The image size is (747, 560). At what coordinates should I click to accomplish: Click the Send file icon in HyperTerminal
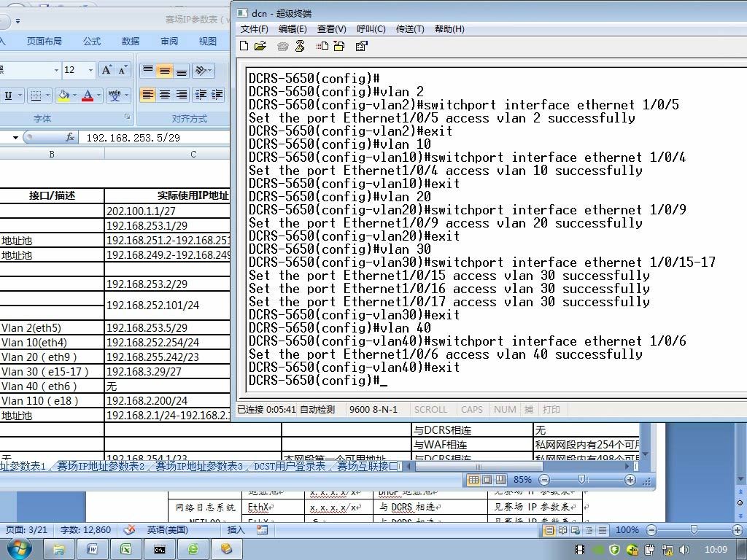(x=322, y=46)
